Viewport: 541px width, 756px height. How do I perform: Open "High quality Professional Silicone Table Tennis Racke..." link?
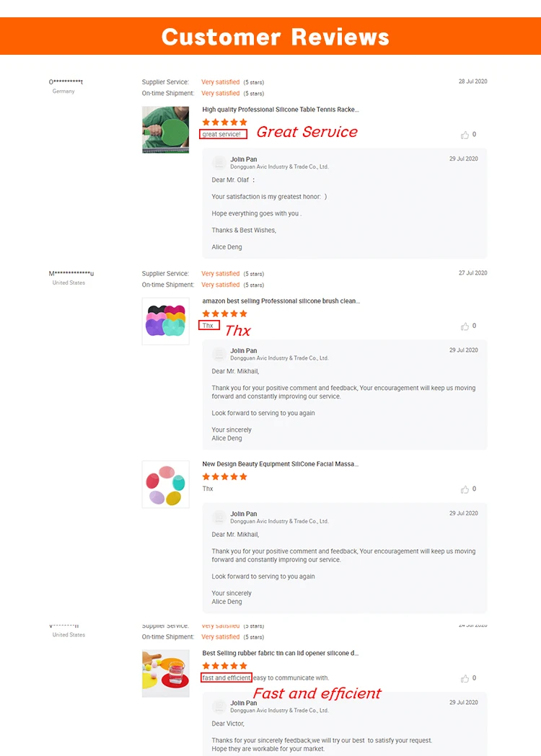[x=281, y=110]
